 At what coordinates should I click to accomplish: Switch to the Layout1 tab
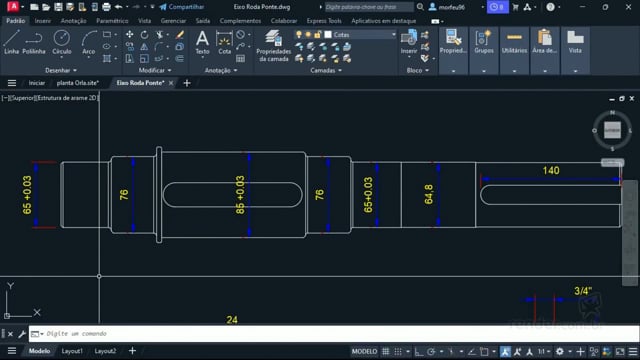(x=72, y=351)
